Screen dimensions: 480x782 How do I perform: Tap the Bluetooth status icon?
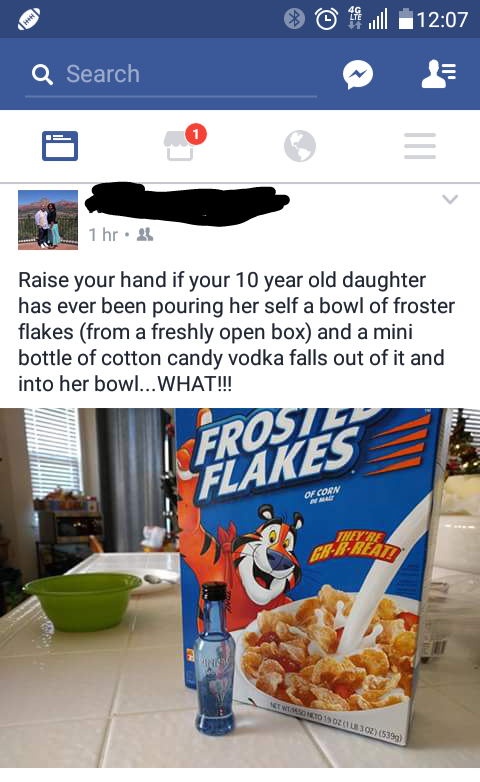pos(294,19)
